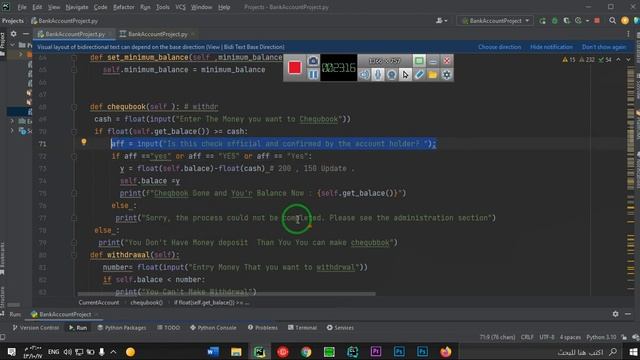Pause the screen recorder
The image size is (640, 360).
(313, 75)
